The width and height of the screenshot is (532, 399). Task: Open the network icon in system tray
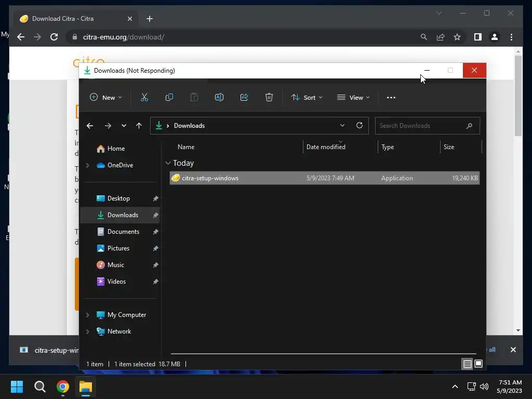[471, 387]
